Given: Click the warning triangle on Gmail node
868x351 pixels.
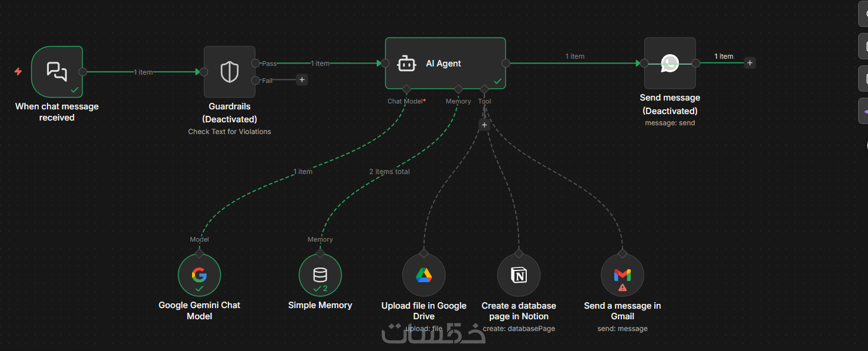Looking at the screenshot, I should 623,288.
